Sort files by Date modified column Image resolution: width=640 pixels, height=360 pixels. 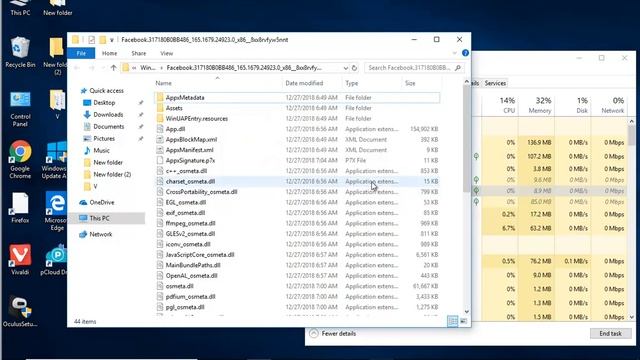pos(312,83)
